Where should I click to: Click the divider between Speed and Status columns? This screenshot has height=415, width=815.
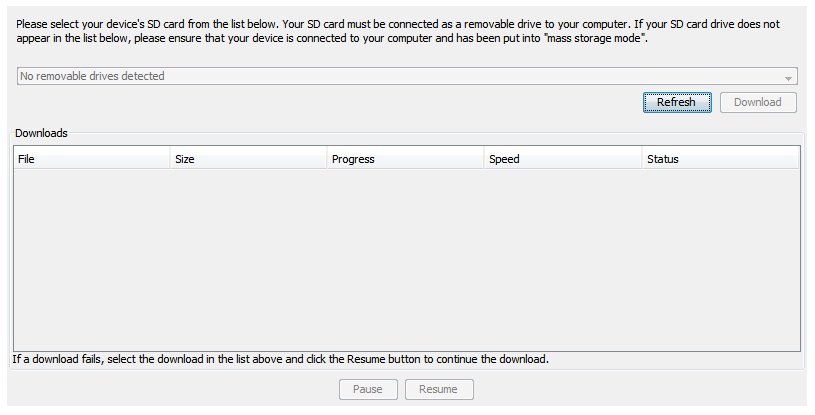(x=642, y=159)
